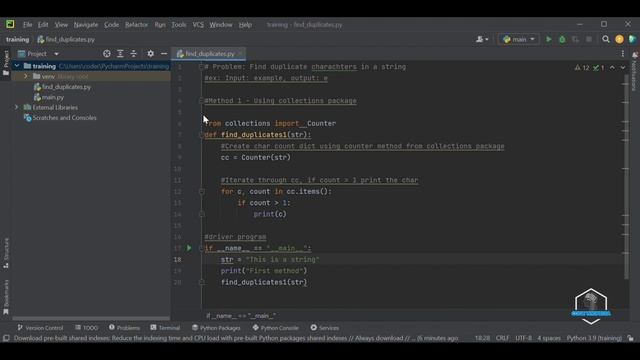This screenshot has height=360, width=640.
Task: Fold the find_duplicates1 function
Action: point(201,135)
